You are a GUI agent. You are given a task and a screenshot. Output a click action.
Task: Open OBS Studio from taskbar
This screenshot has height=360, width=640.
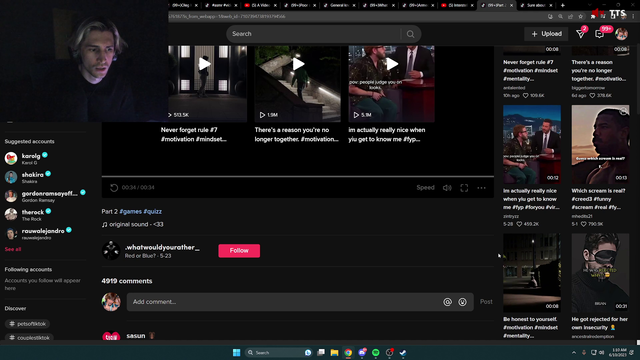point(389,353)
